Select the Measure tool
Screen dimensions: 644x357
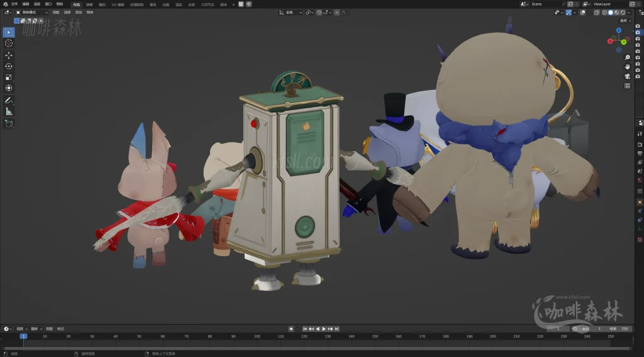(9, 111)
